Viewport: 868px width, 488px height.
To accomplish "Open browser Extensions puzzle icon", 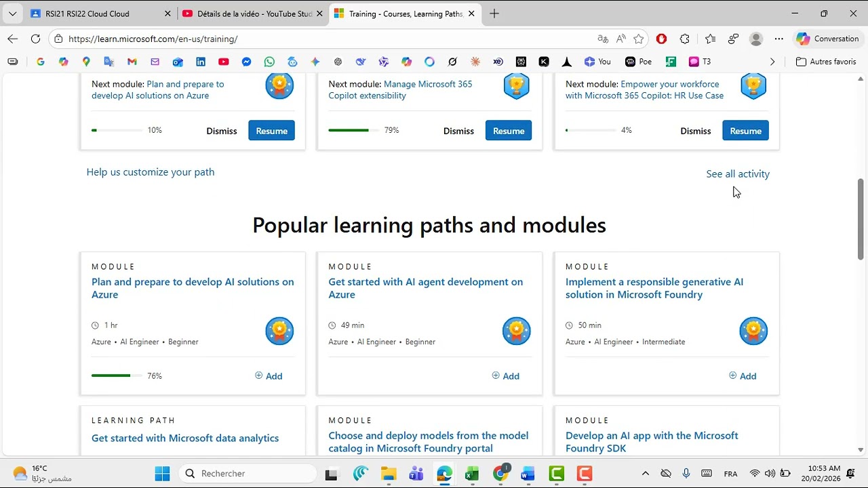I will click(685, 39).
